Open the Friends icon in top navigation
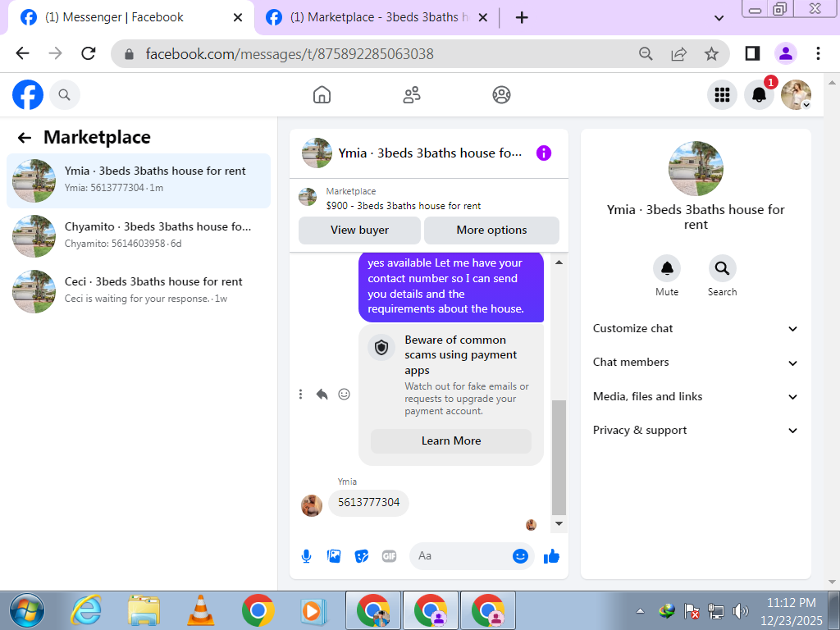 tap(412, 95)
